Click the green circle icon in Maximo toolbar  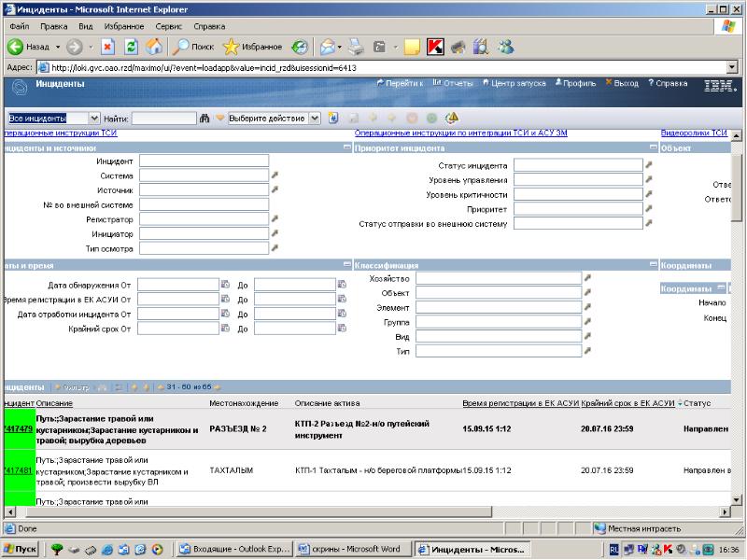pyautogui.click(x=431, y=119)
